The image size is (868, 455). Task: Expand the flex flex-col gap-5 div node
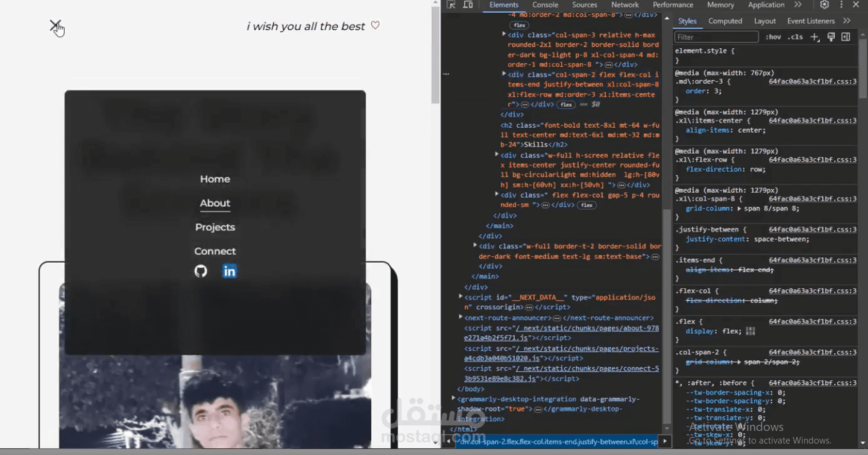coord(497,195)
